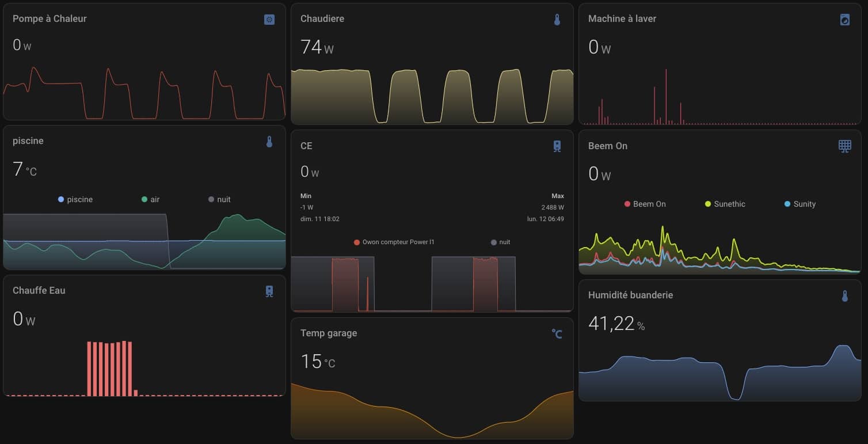Click the Temp garage Celsius icon
This screenshot has height=444, width=868.
557,333
